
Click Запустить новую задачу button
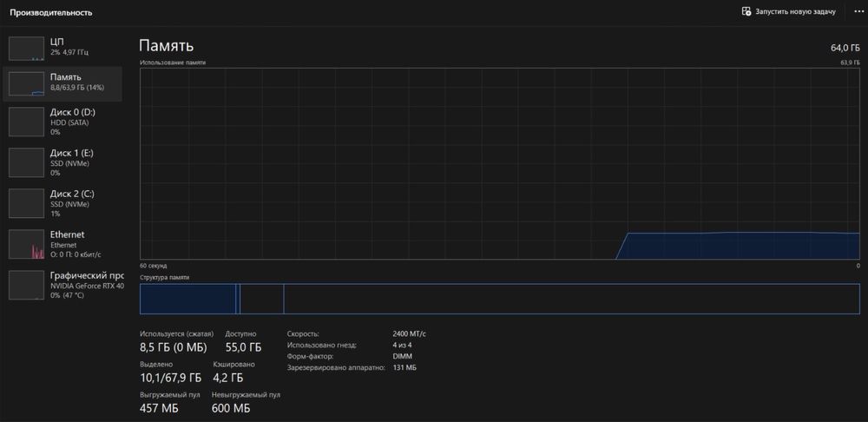pos(788,11)
